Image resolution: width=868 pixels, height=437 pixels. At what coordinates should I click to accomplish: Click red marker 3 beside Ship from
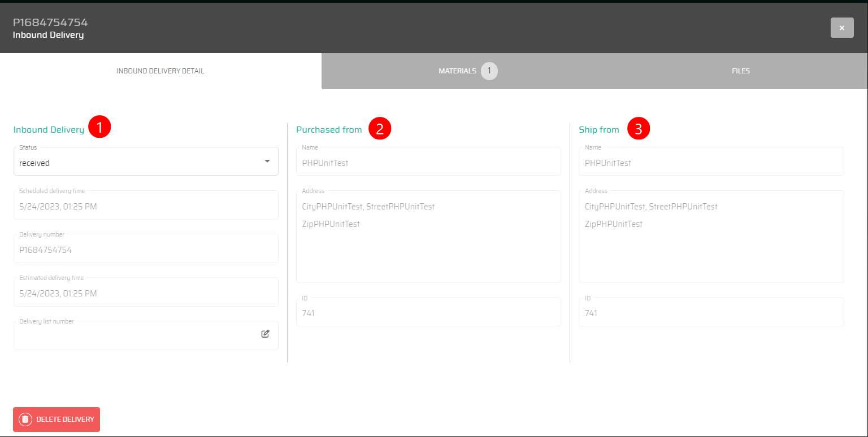tap(639, 129)
